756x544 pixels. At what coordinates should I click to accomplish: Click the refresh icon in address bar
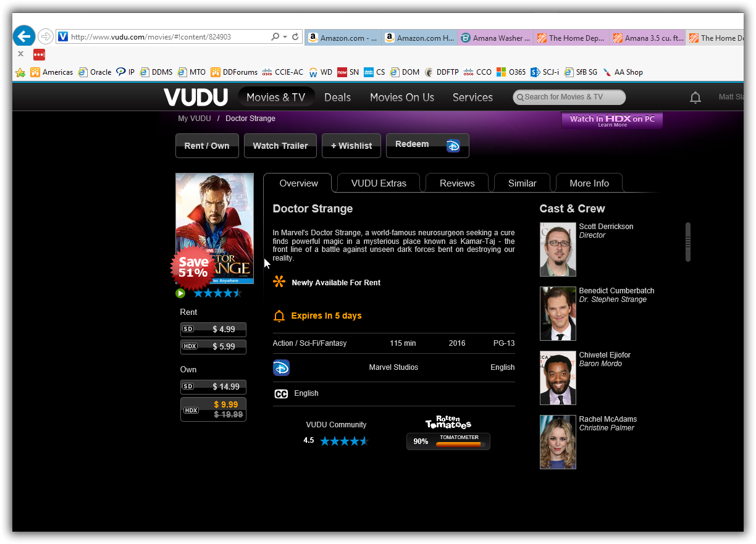(x=295, y=37)
